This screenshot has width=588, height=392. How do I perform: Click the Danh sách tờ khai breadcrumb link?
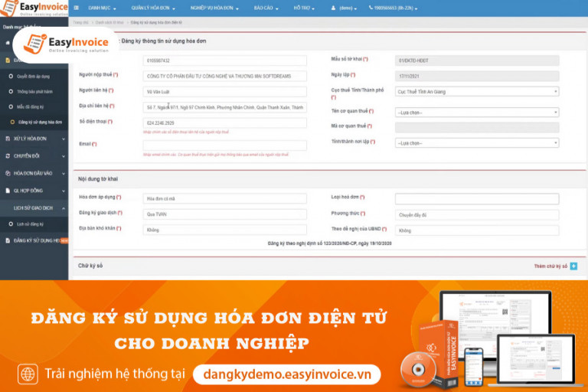click(109, 22)
